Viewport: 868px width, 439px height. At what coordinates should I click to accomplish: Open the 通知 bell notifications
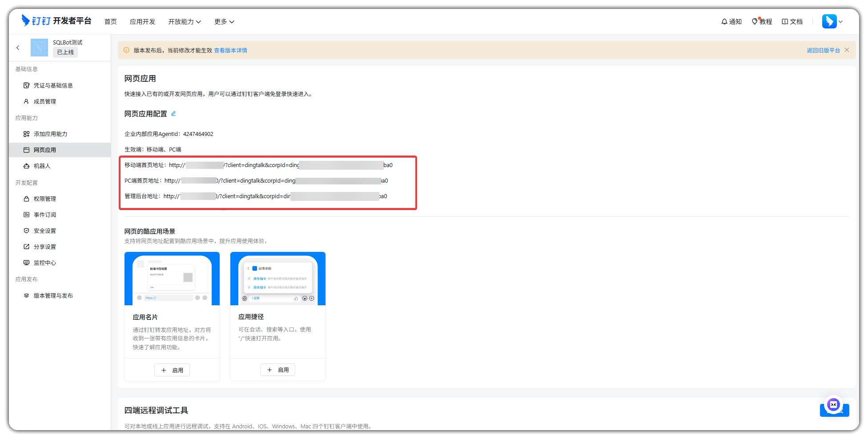(731, 22)
